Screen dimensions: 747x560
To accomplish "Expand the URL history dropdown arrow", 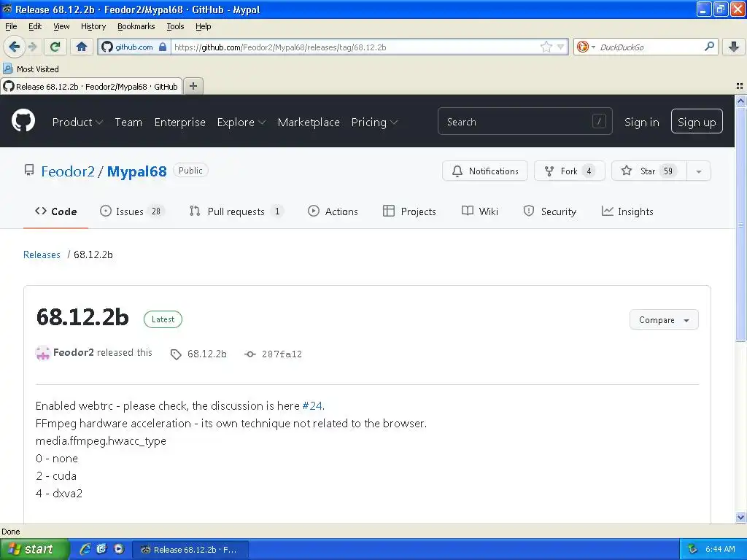I will [561, 47].
